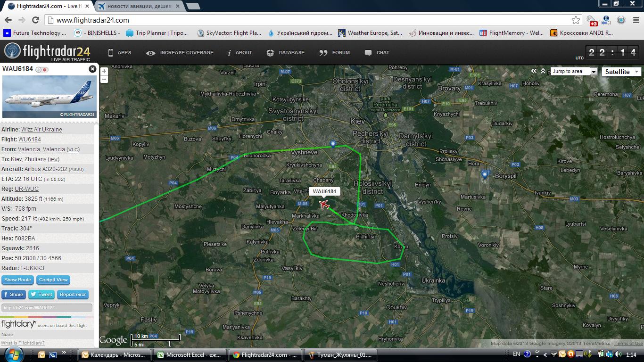
Task: Bookmark this page with star icon
Action: click(x=576, y=20)
